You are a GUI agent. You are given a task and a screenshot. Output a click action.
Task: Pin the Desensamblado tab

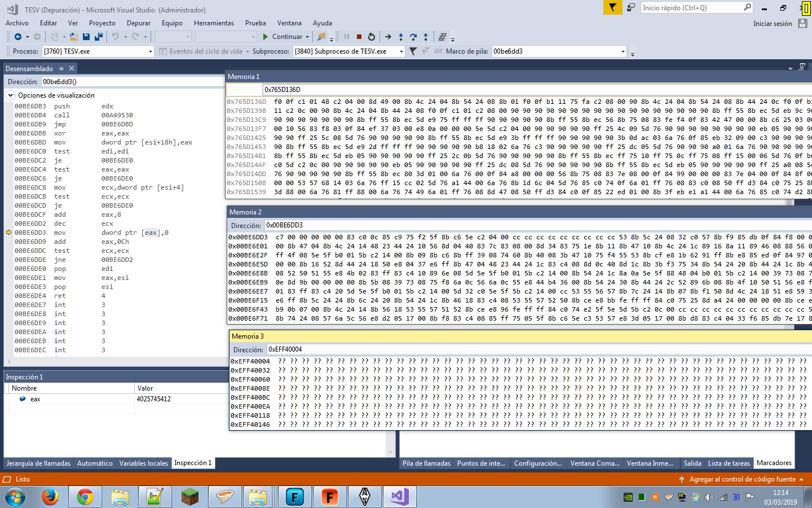(x=61, y=68)
